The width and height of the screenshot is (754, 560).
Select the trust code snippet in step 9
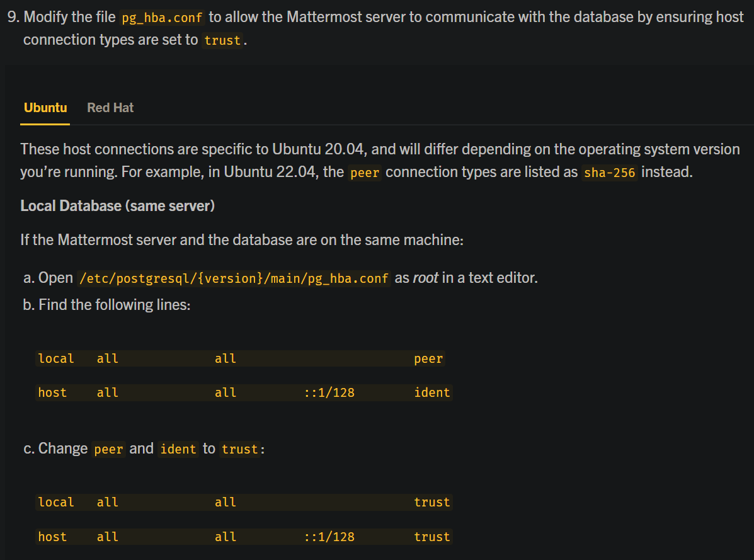pyautogui.click(x=222, y=40)
